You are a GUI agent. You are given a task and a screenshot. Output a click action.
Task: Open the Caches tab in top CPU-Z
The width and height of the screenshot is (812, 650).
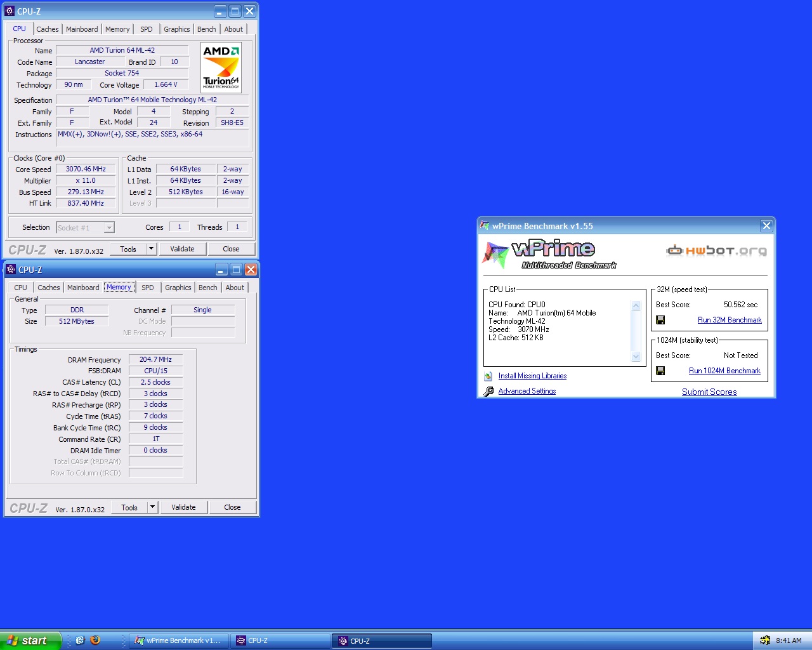tap(47, 29)
